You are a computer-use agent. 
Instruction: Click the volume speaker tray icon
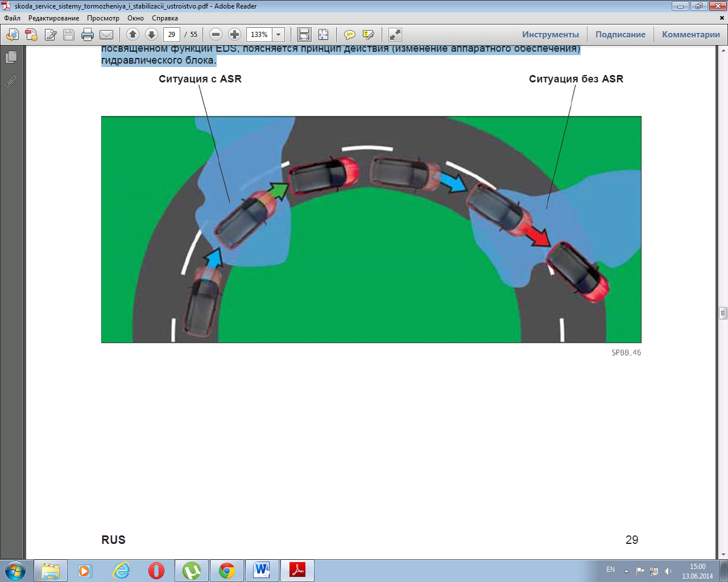pyautogui.click(x=668, y=571)
